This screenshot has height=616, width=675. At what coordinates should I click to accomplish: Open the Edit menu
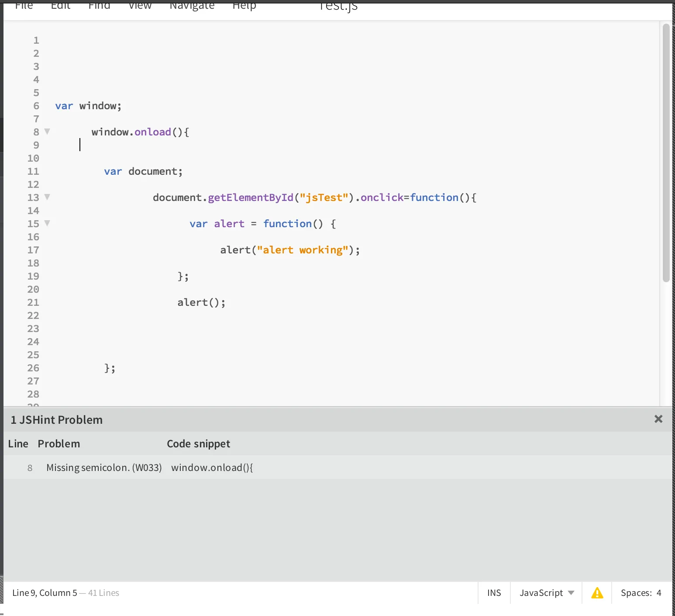tap(61, 6)
